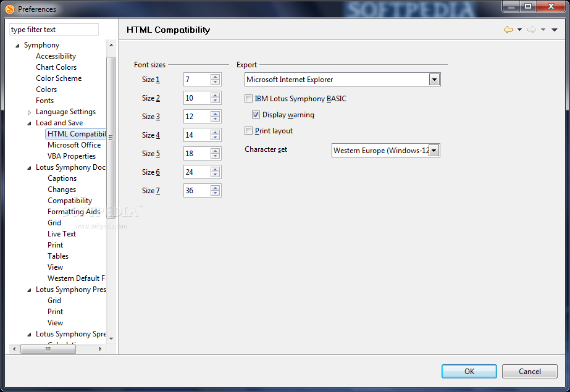Open the preferences view menu triangle
The height and width of the screenshot is (392, 570).
[x=555, y=30]
